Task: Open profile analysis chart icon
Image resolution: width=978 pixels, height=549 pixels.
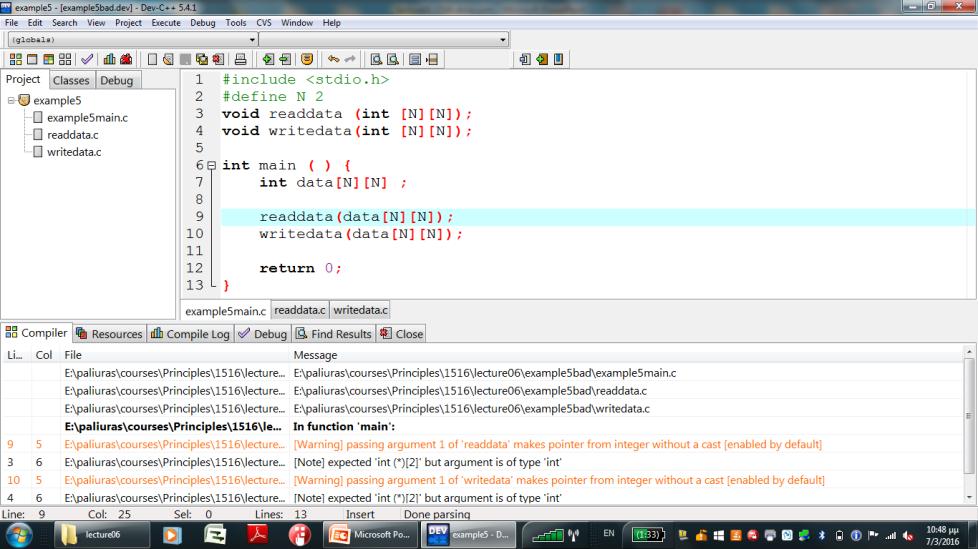Action: pos(110,59)
